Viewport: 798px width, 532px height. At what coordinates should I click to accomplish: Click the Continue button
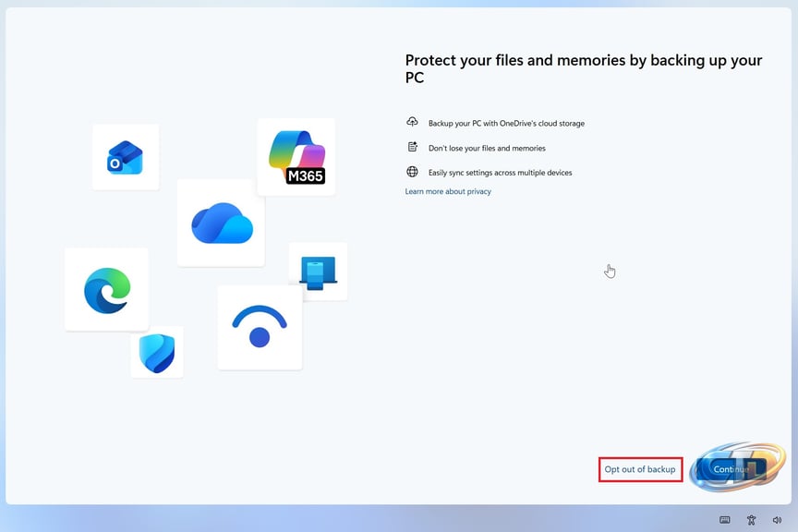(x=731, y=469)
